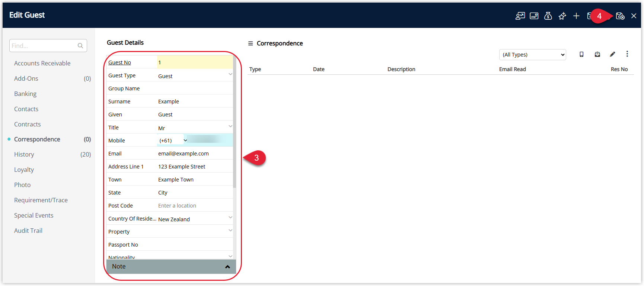Open the Requirement/Trace section
The image size is (644, 286).
pyautogui.click(x=41, y=200)
